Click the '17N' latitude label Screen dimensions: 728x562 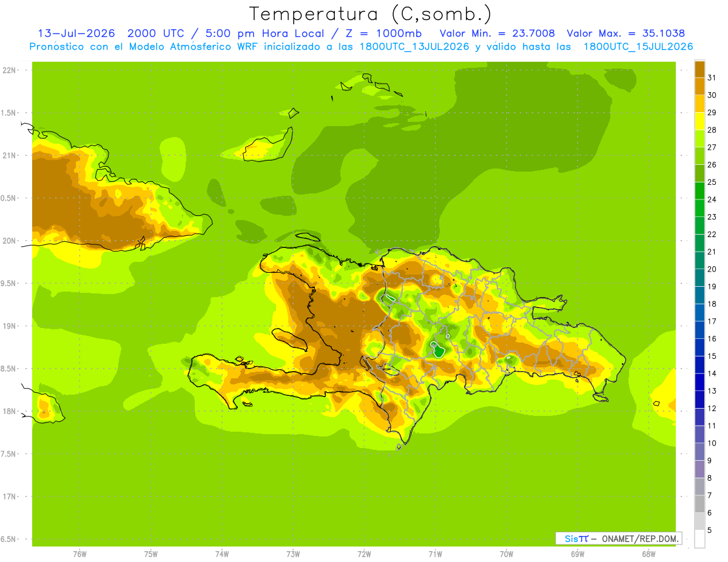pos(9,497)
